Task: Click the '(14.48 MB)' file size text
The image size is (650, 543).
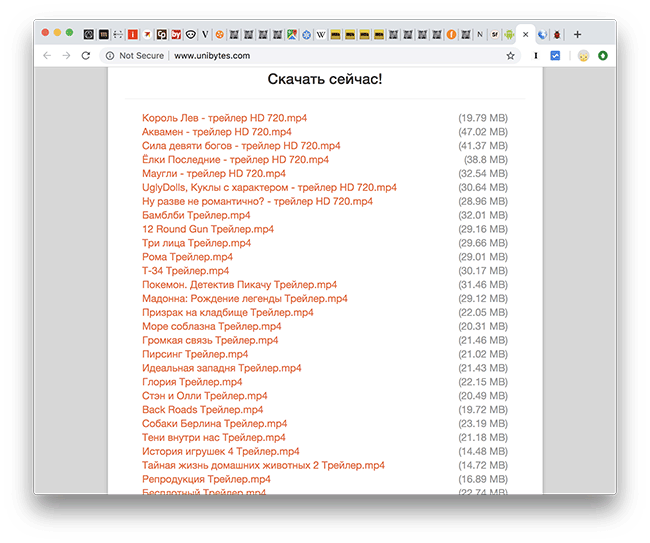Action: tap(483, 451)
